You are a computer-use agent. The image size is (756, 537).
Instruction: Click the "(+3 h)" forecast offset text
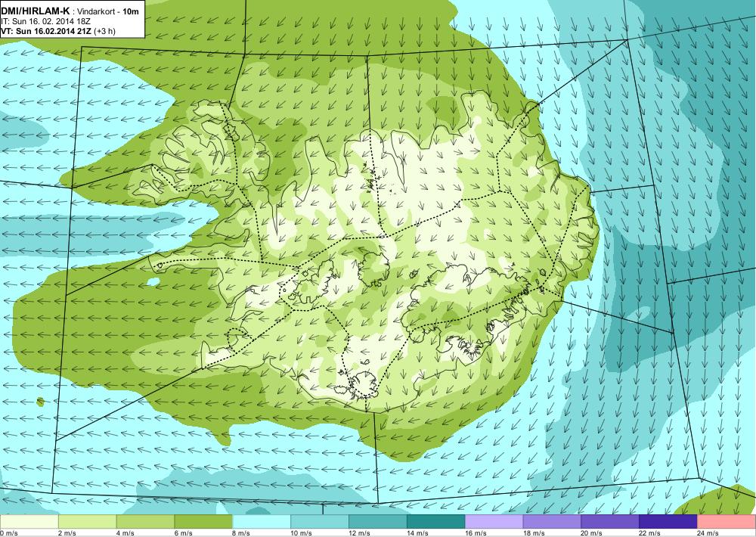click(104, 31)
